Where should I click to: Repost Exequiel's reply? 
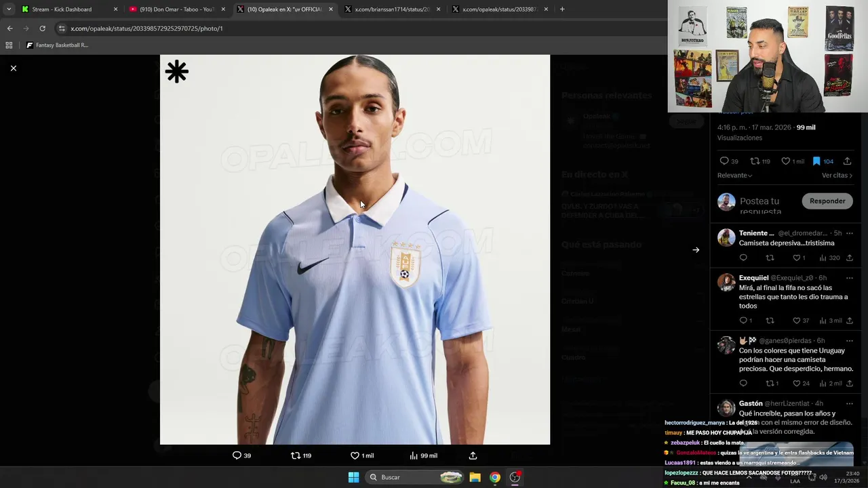pyautogui.click(x=770, y=321)
